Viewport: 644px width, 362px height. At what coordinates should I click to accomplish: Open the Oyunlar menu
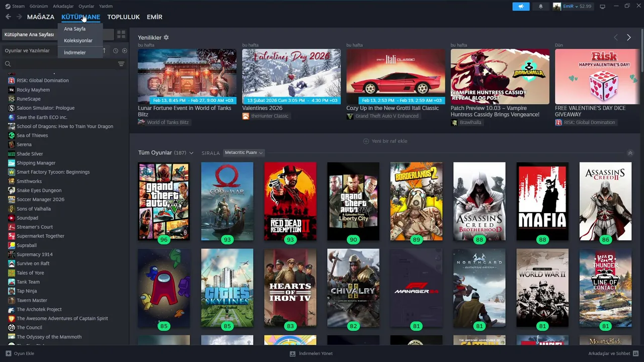[x=86, y=6]
